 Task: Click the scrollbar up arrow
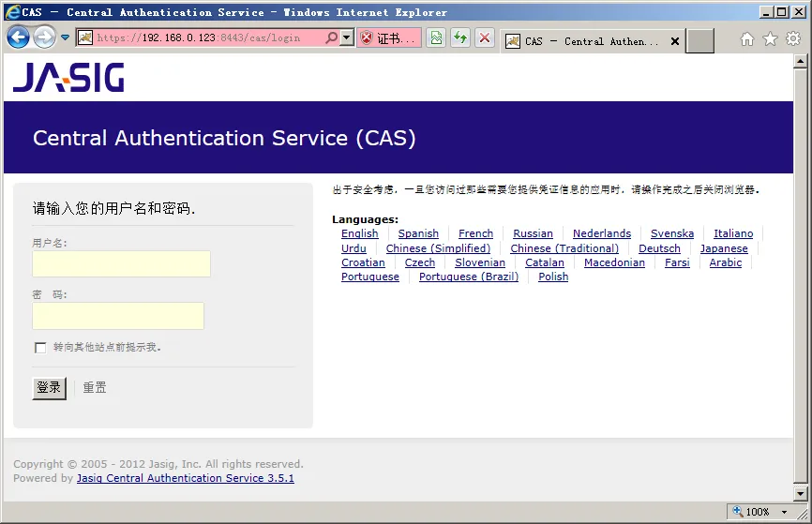coord(800,62)
